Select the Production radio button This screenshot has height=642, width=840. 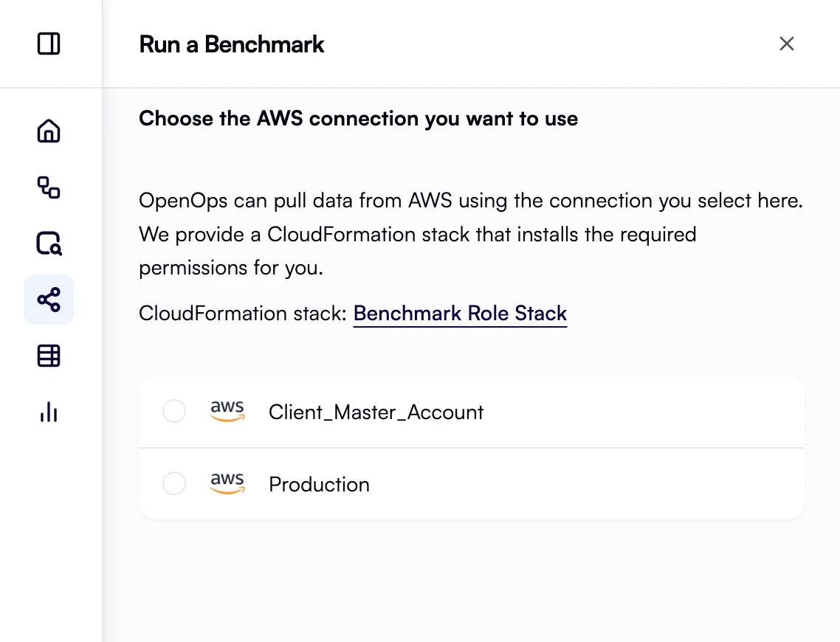pos(174,483)
